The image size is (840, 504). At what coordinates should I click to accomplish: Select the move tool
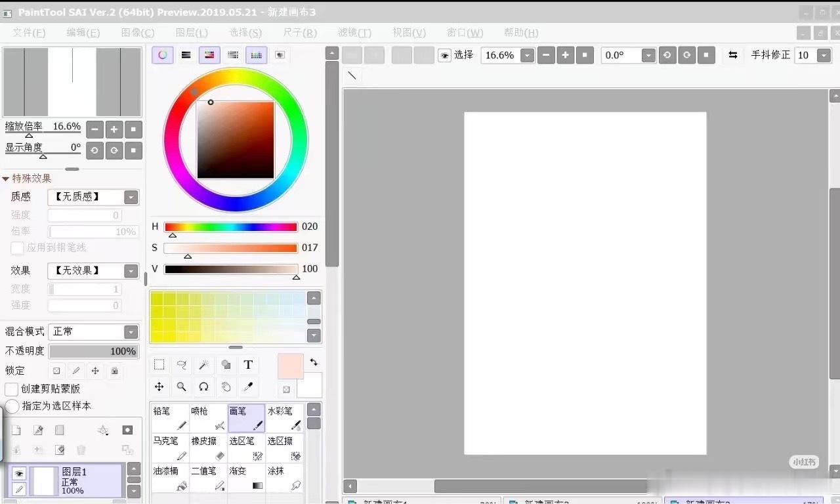pyautogui.click(x=159, y=387)
